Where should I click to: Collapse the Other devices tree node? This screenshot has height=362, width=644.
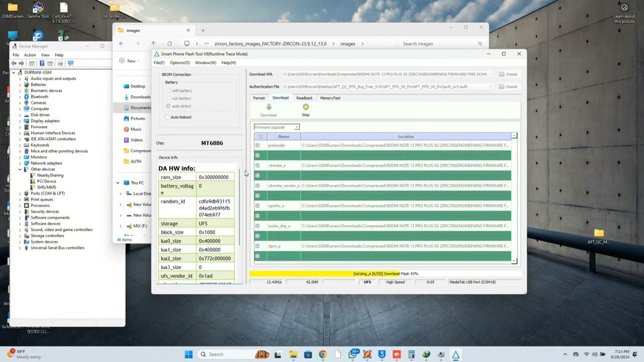(x=20, y=169)
